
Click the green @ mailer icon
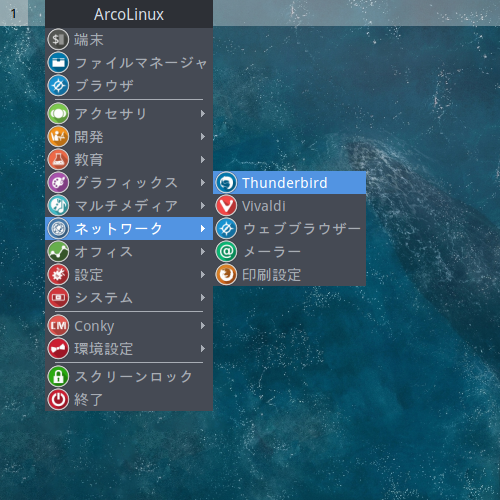(226, 252)
